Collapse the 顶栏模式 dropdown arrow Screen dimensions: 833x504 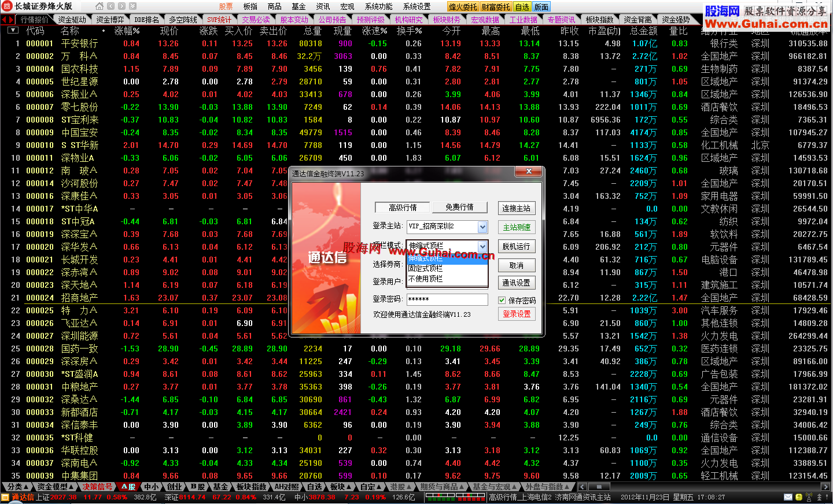[x=482, y=246]
